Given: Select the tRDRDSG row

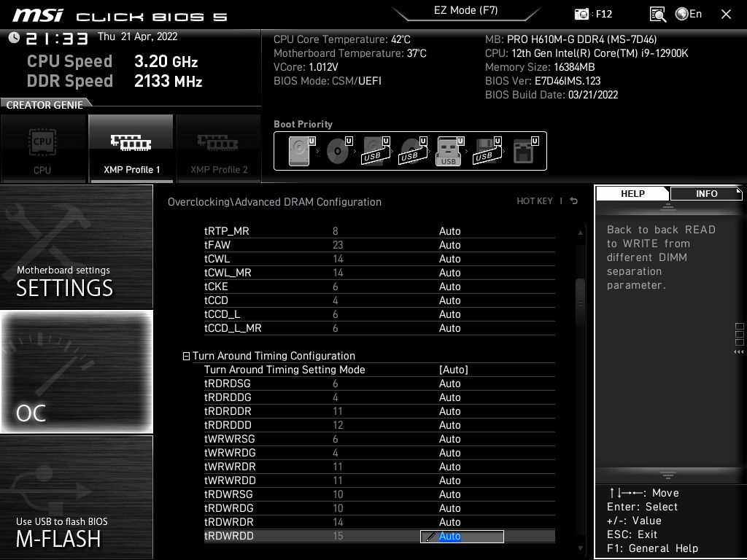Looking at the screenshot, I should pos(379,384).
